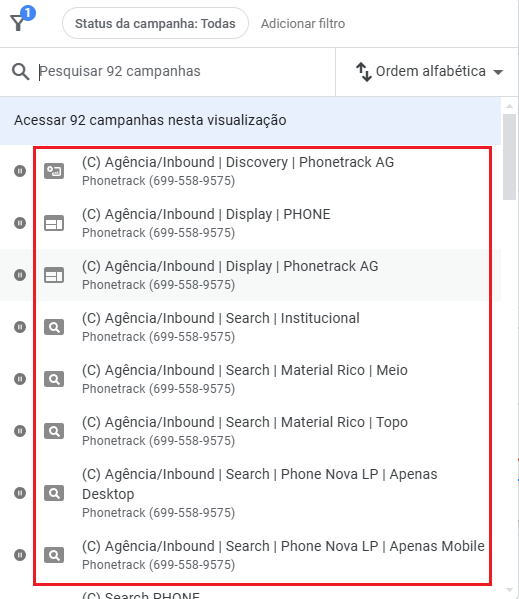Image resolution: width=519 pixels, height=599 pixels.
Task: Click Search type icon for Apenas Mobile campaign
Action: point(54,555)
